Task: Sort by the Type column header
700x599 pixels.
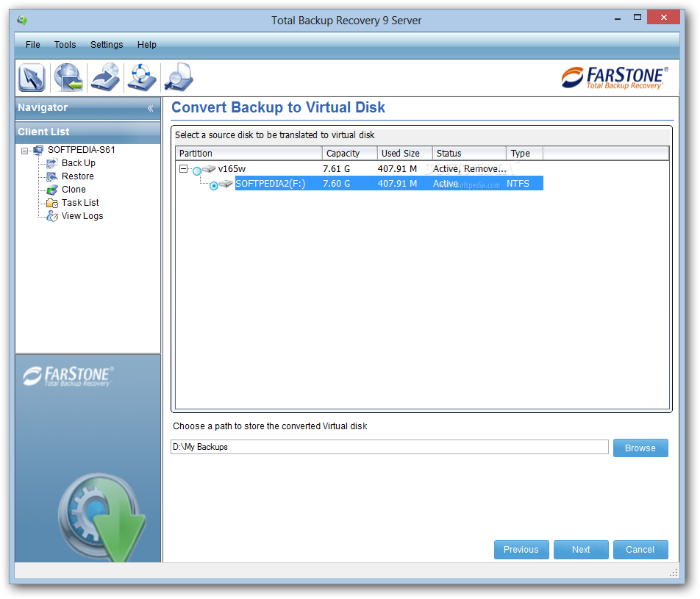Action: tap(524, 153)
